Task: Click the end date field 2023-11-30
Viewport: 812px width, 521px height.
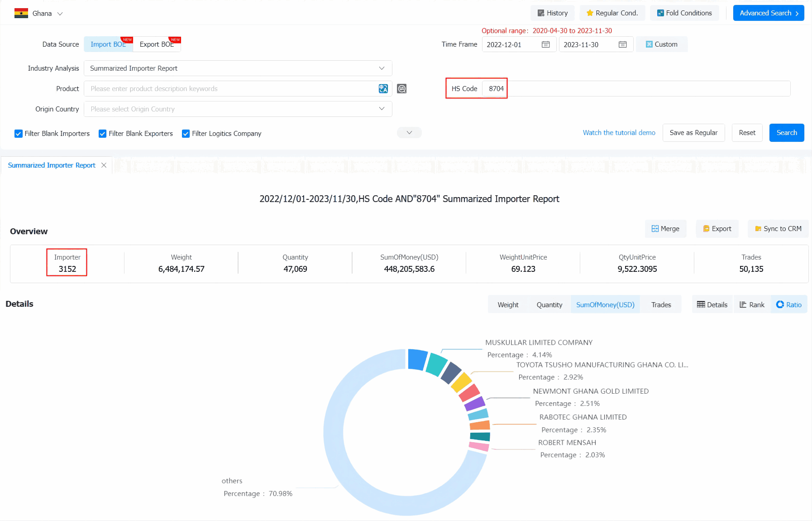Action: (596, 44)
